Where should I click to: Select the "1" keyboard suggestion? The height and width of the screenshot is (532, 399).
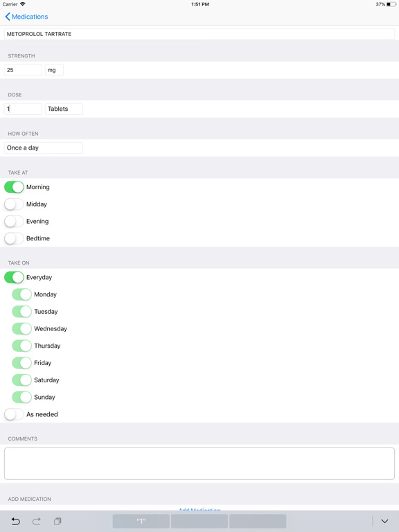pyautogui.click(x=141, y=521)
